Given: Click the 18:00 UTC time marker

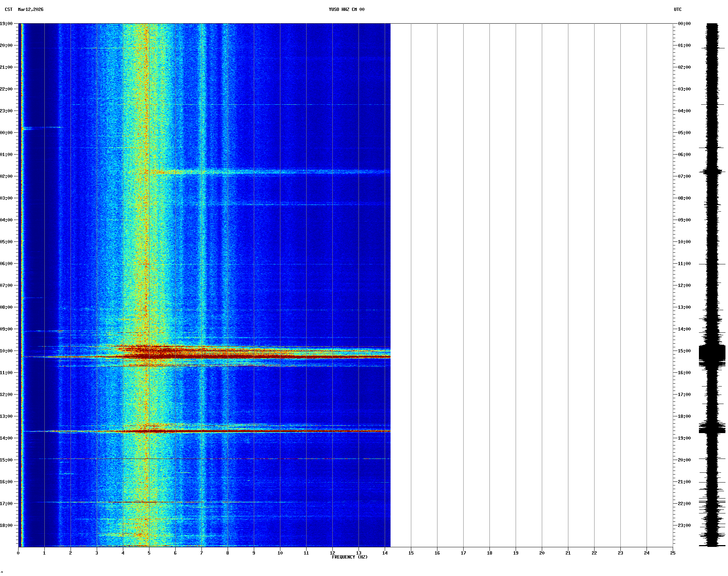Looking at the screenshot, I should point(684,416).
